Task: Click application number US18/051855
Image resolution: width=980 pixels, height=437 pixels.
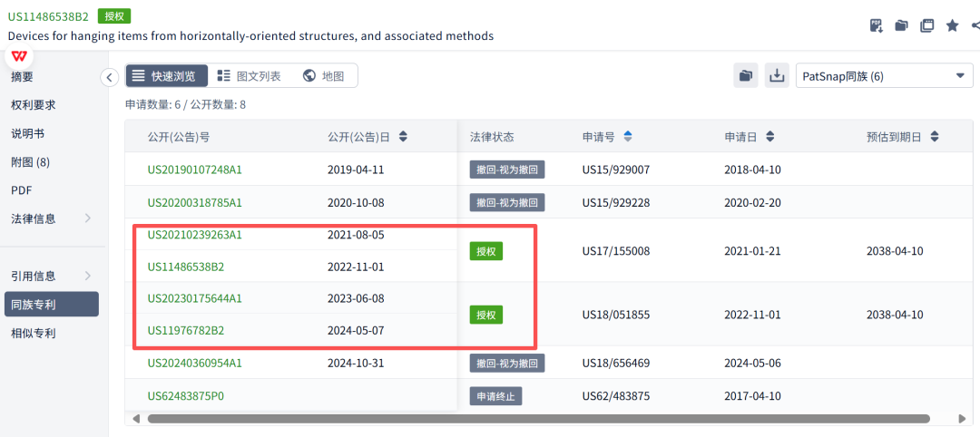Action: pyautogui.click(x=615, y=315)
